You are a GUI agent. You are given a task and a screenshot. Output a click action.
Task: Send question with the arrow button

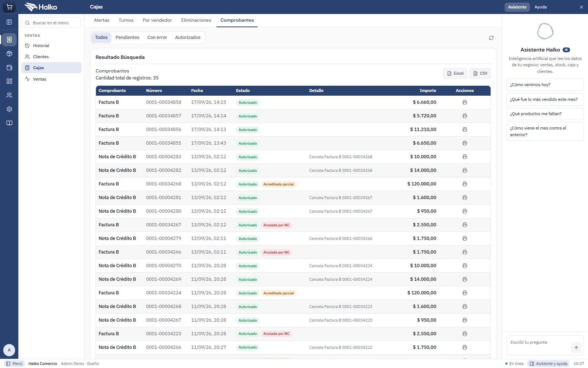[576, 348]
